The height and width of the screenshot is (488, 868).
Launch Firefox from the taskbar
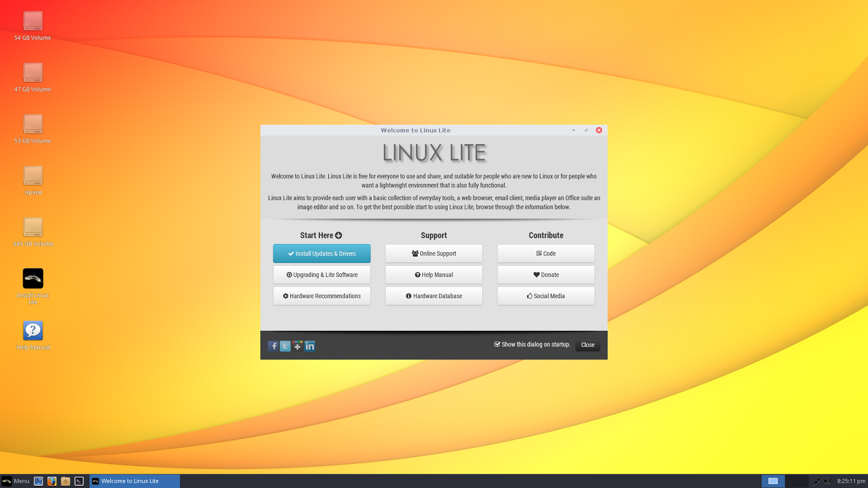[52, 481]
